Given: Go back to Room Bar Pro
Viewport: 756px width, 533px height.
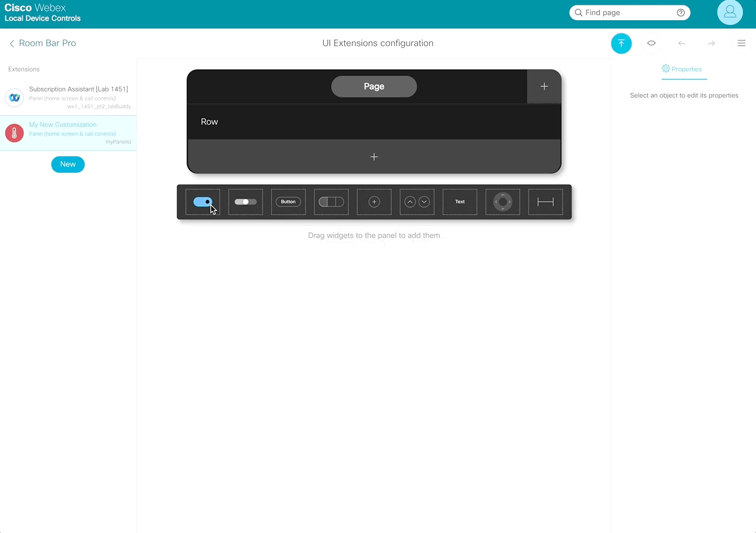Looking at the screenshot, I should click(42, 43).
